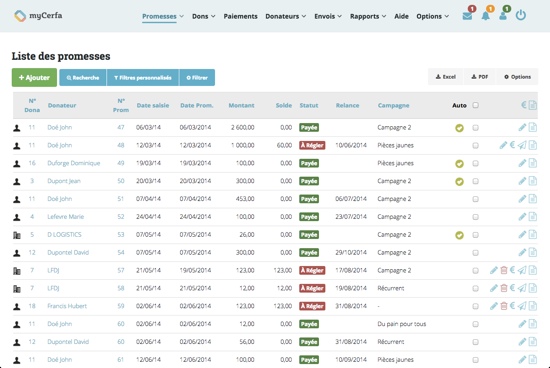
Task: Open the Aide menu item
Action: coord(401,16)
